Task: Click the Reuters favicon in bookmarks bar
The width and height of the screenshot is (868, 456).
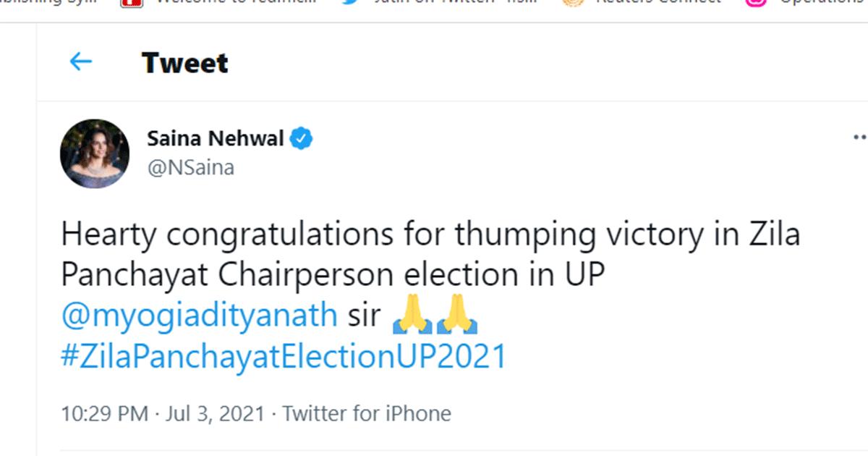Action: (x=573, y=4)
